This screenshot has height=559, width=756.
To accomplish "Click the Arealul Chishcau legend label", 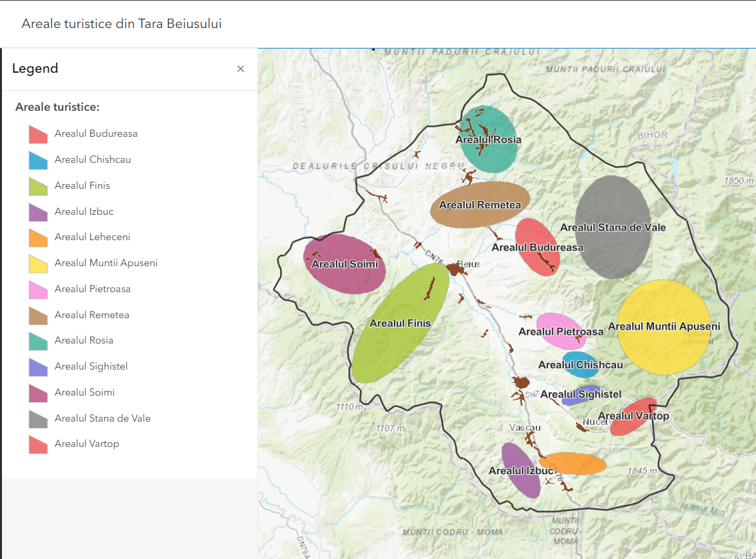I will click(x=93, y=159).
